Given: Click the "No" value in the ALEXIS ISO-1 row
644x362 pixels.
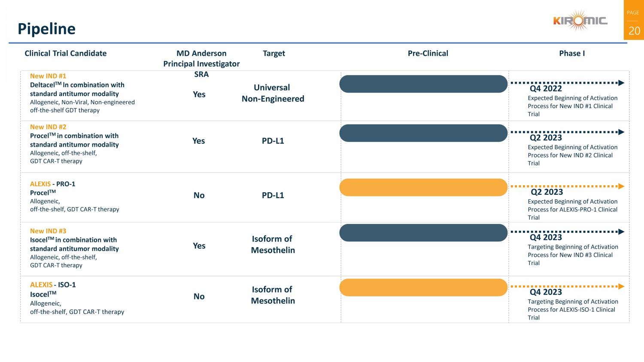Looking at the screenshot, I should click(199, 296).
